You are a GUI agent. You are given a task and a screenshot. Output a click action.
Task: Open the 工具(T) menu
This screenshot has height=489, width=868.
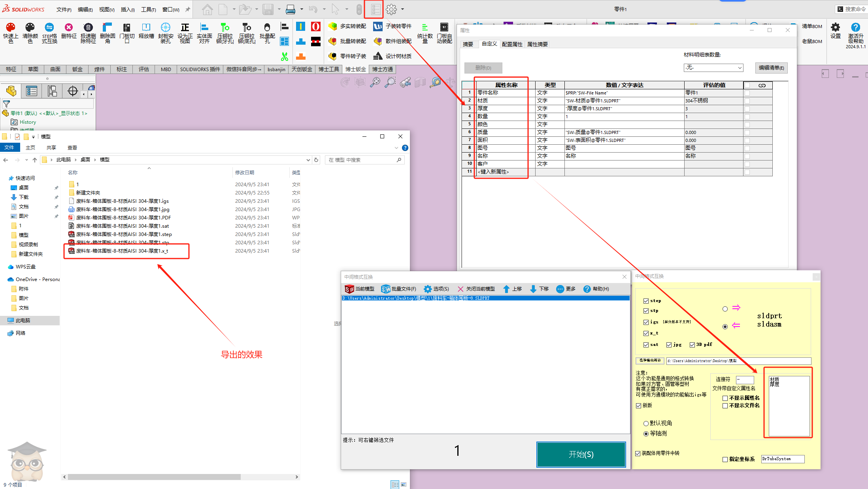(x=149, y=9)
